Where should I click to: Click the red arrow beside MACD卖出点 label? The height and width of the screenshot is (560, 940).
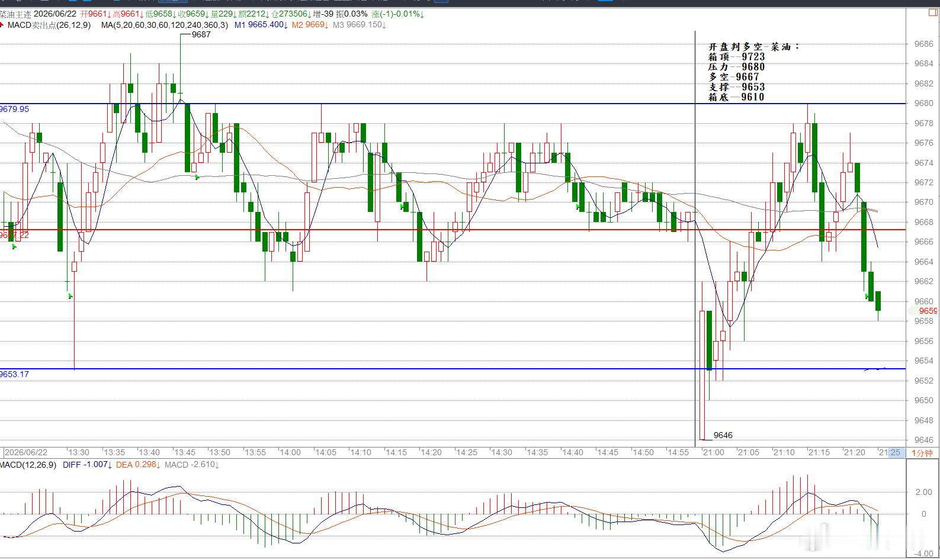click(1, 25)
